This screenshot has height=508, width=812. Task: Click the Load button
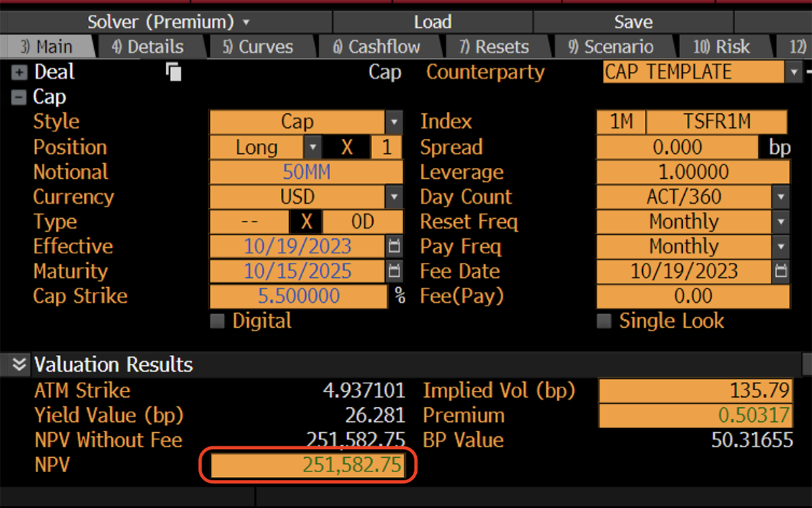(432, 22)
